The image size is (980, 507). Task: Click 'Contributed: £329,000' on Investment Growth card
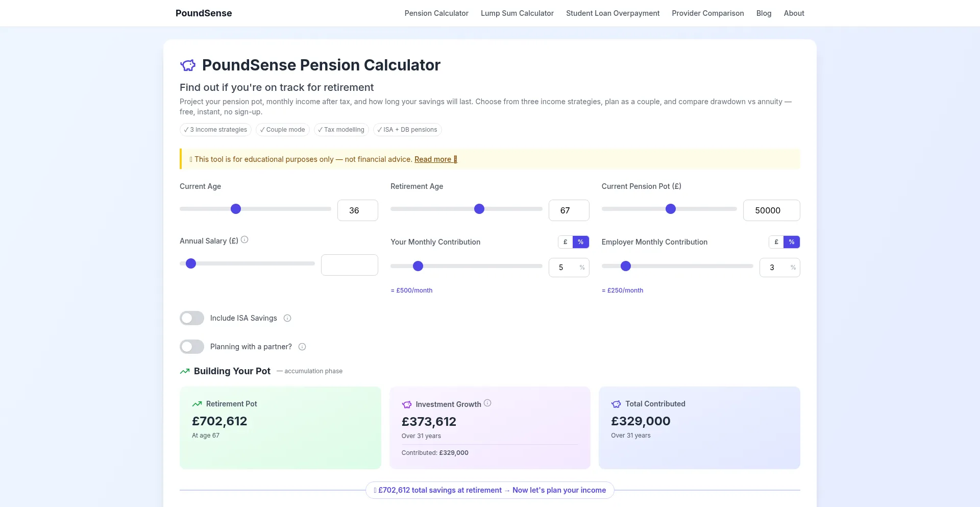pyautogui.click(x=435, y=453)
